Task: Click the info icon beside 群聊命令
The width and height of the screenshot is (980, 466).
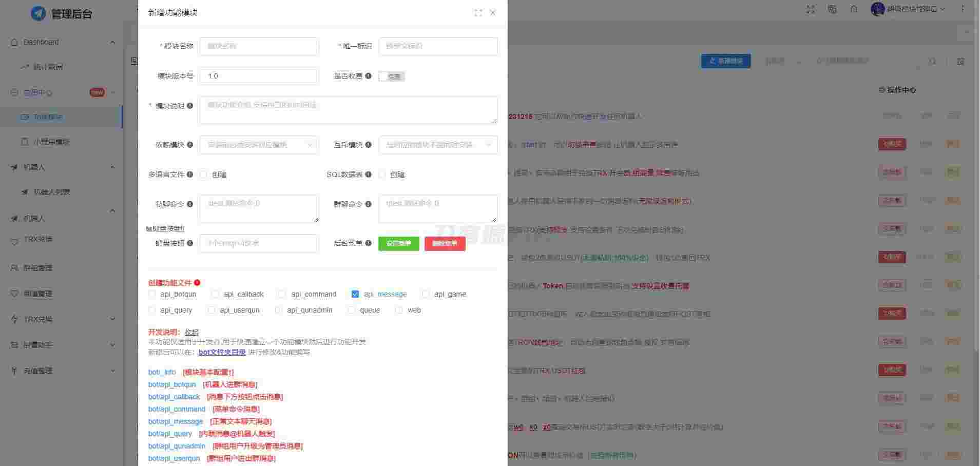Action: [x=368, y=204]
